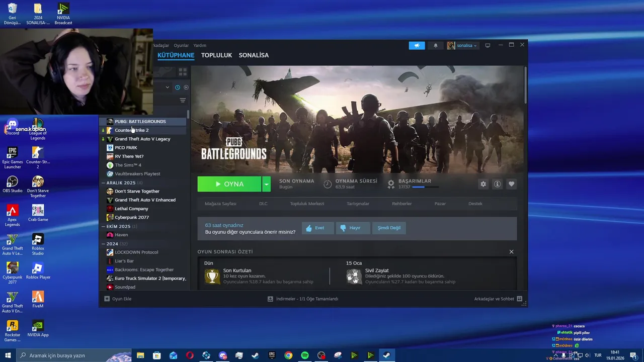Open Sivil Zayiat achievement icon
644x362 pixels.
click(x=354, y=276)
